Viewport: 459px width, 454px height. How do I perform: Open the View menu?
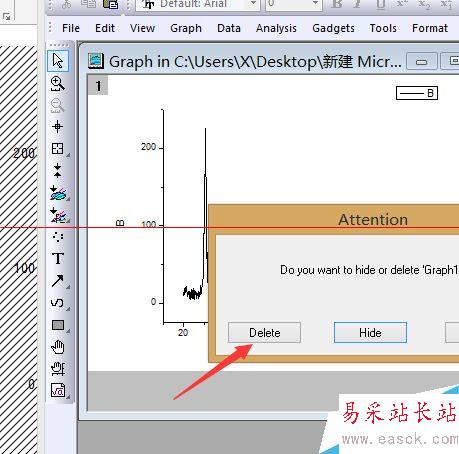tap(142, 28)
